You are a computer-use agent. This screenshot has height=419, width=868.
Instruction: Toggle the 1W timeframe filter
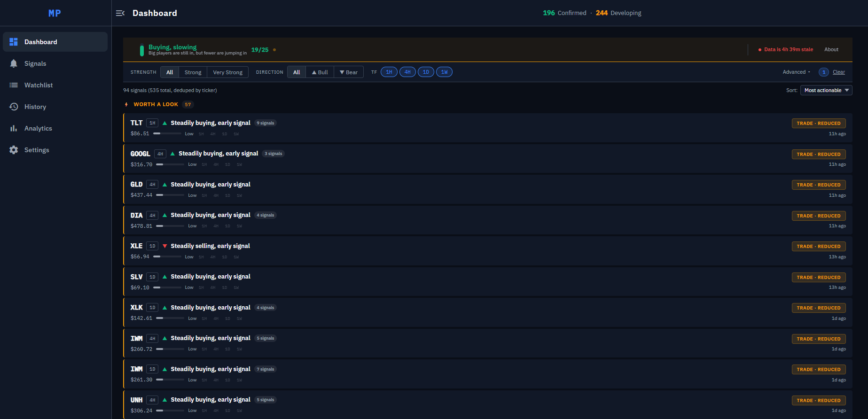pos(444,72)
